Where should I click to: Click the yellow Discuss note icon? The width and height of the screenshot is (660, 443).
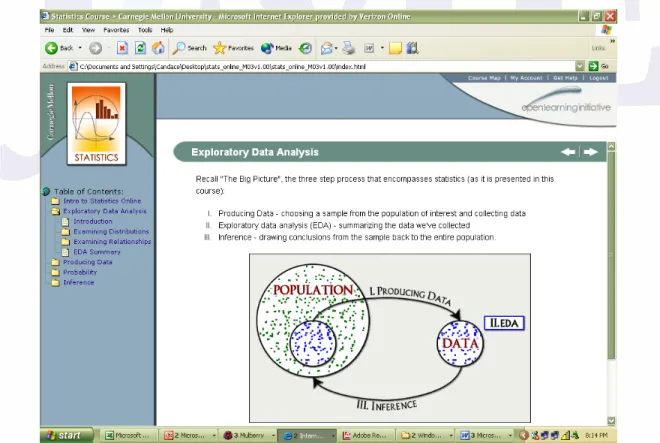pos(395,48)
